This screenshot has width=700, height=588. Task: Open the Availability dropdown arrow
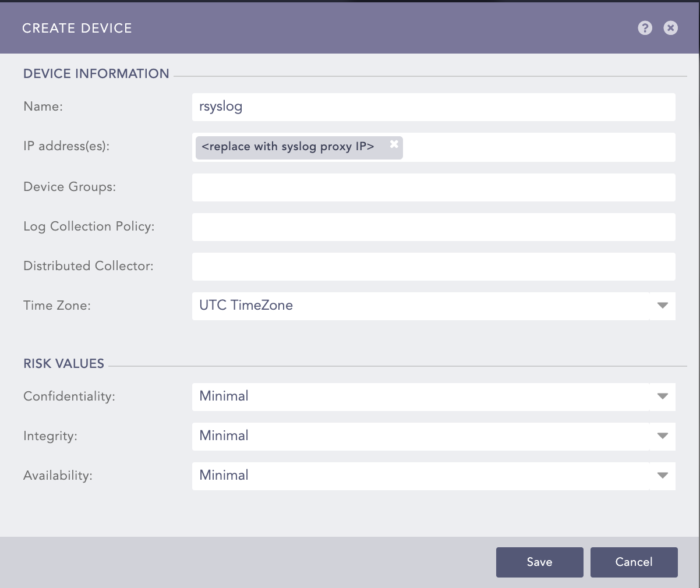pyautogui.click(x=662, y=476)
